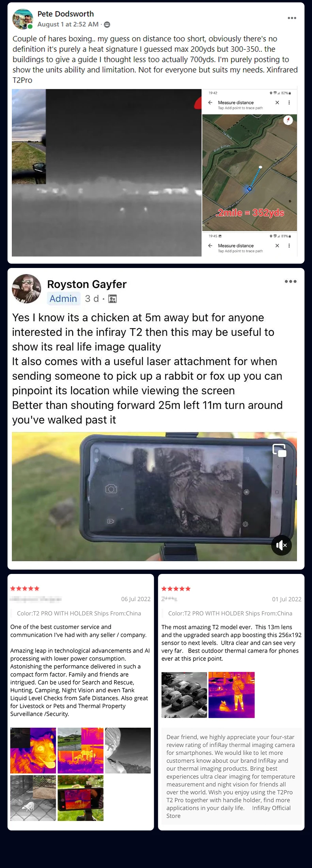Open map overflow menu next to Measure distance
Viewport: 312px width, 868px height.
click(289, 102)
